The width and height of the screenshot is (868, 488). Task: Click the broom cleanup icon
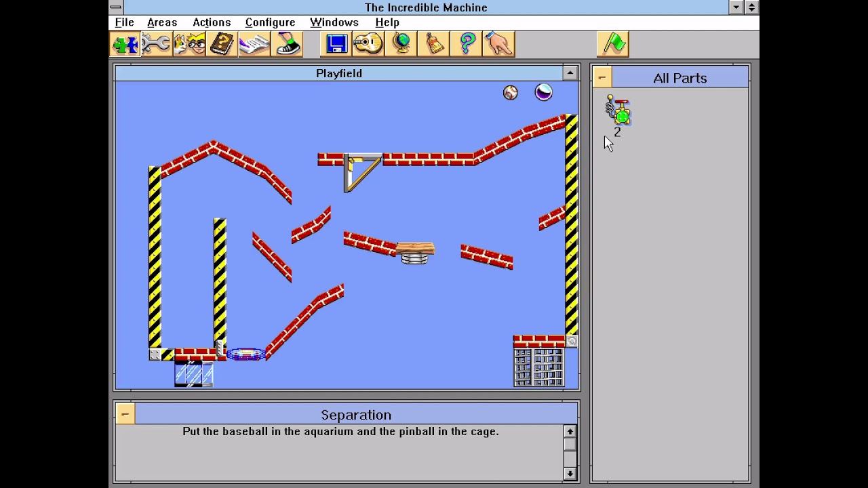click(433, 44)
